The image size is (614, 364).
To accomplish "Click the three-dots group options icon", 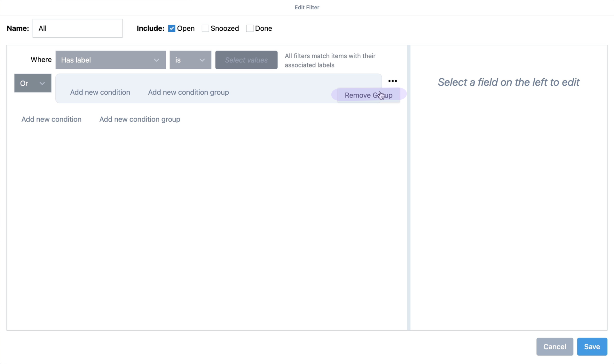I will pos(392,81).
